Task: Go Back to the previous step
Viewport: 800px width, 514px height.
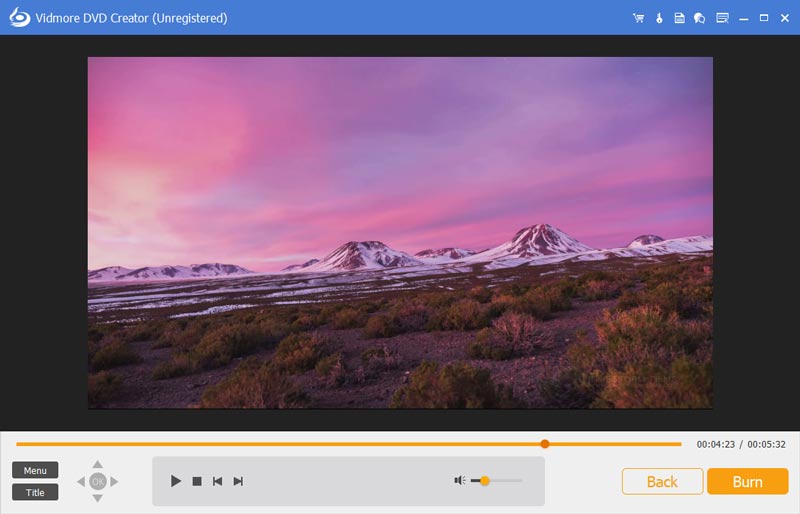Action: click(662, 481)
